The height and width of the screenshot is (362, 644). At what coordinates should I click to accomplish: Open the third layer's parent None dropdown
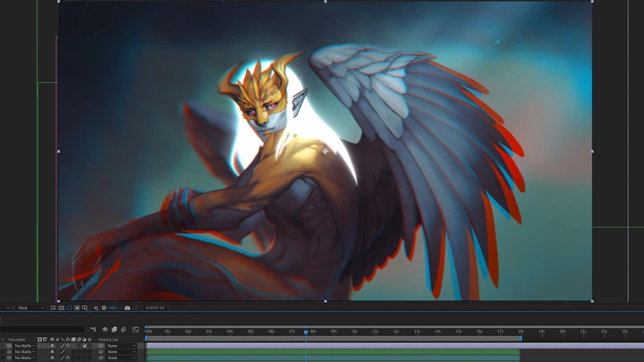click(121, 358)
